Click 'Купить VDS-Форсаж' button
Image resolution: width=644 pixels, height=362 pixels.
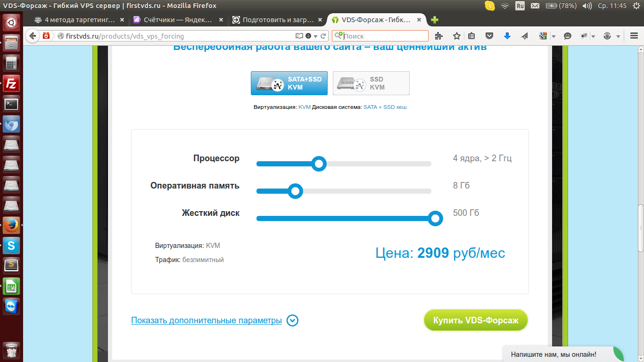tap(476, 321)
